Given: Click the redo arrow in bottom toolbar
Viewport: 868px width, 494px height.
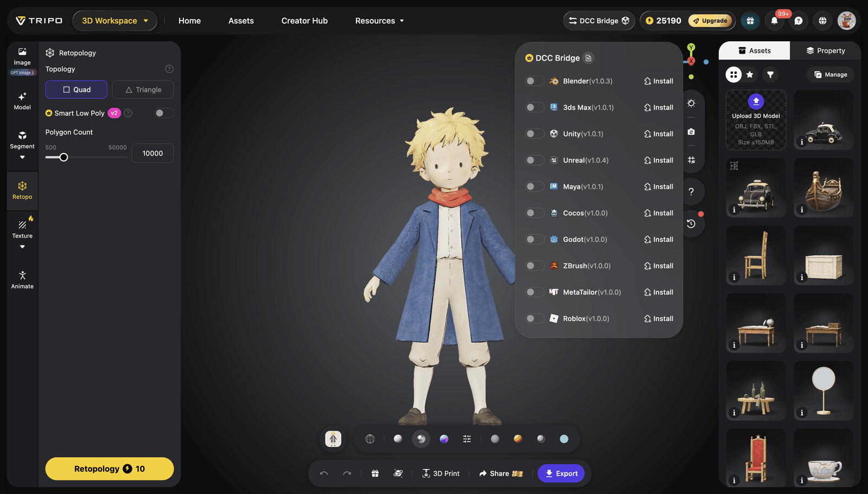Looking at the screenshot, I should pyautogui.click(x=347, y=473).
